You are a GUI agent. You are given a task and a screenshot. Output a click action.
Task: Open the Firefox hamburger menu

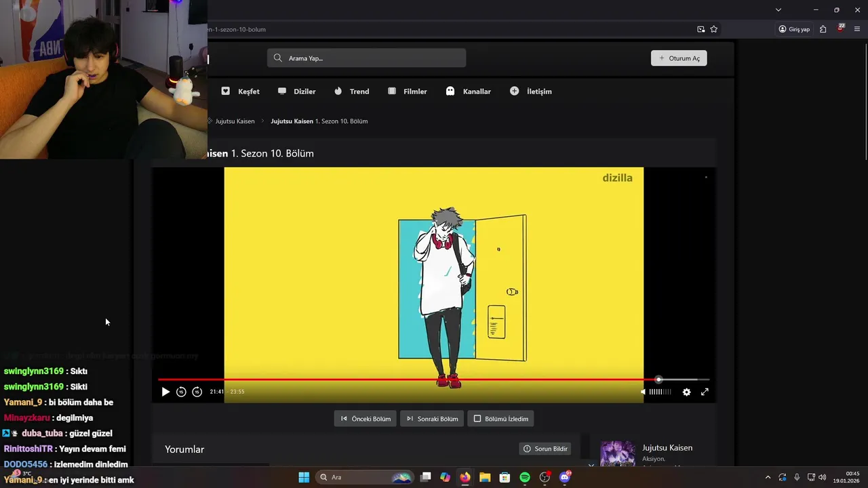pos(857,29)
